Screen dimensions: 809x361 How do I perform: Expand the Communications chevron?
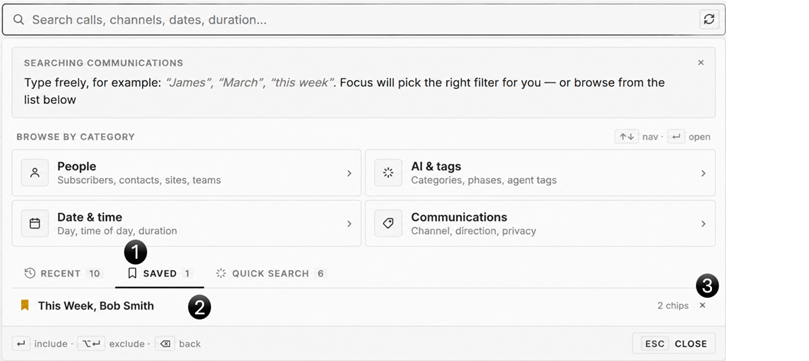[703, 224]
